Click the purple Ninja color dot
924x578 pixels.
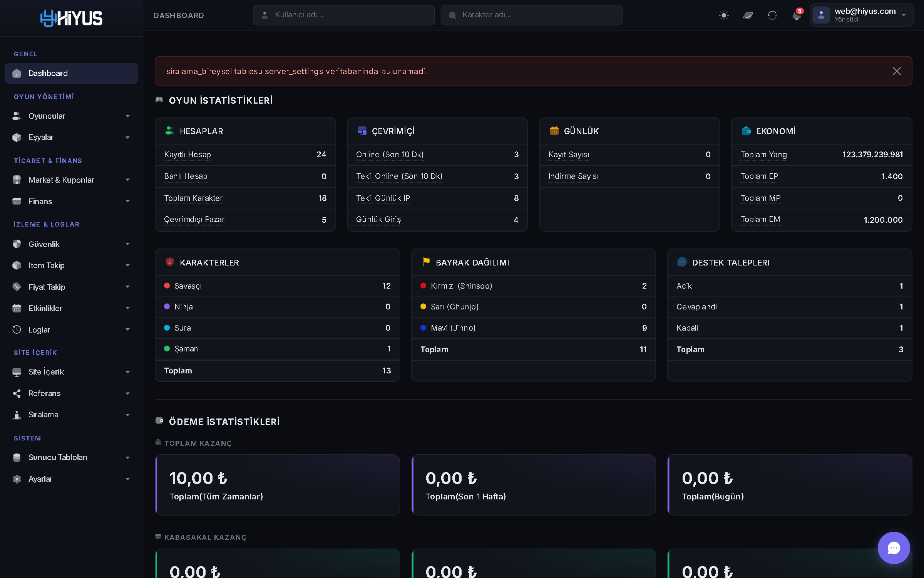167,307
